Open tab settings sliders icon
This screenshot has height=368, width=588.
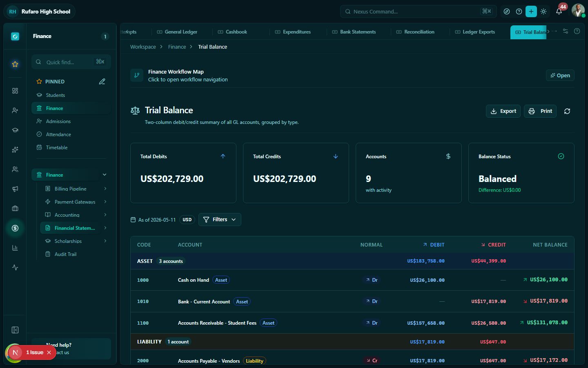(566, 31)
